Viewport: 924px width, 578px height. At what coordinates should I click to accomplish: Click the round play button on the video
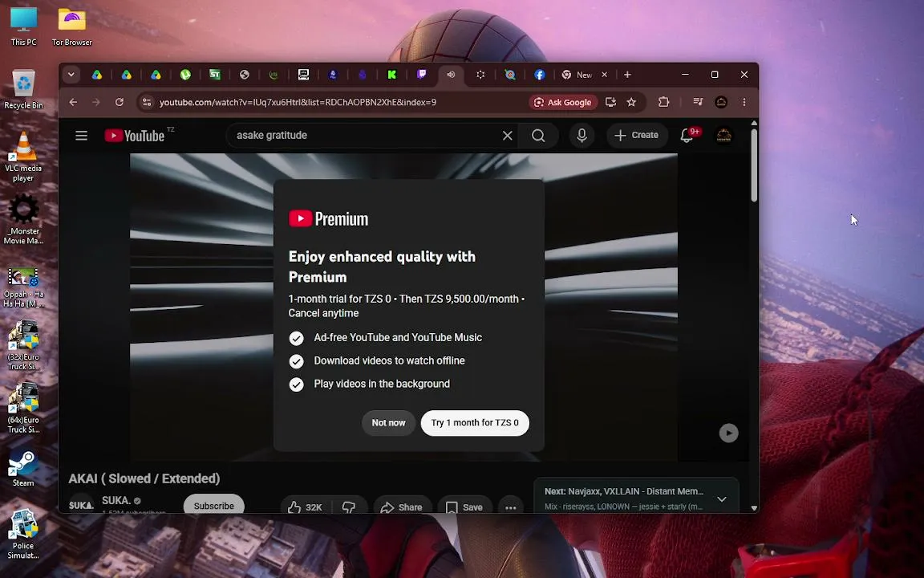pyautogui.click(x=729, y=433)
